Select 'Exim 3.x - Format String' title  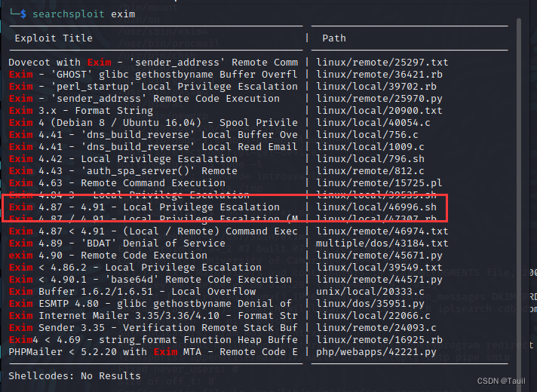coord(81,111)
